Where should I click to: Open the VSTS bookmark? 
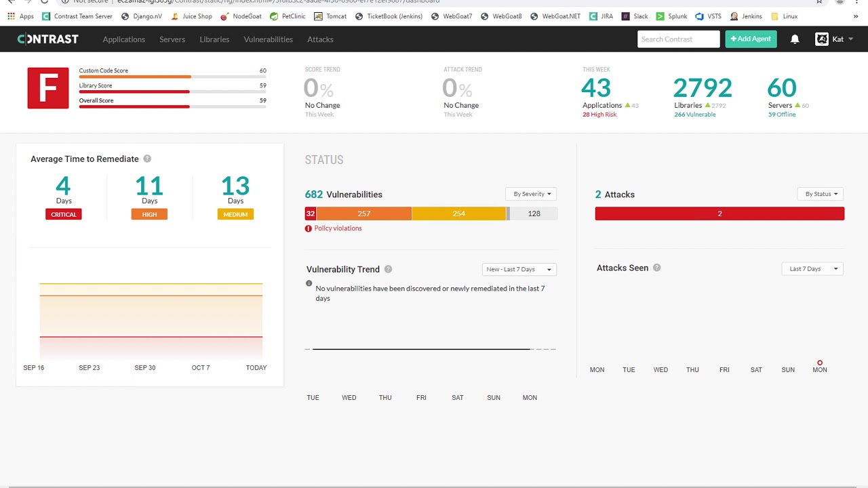point(709,16)
